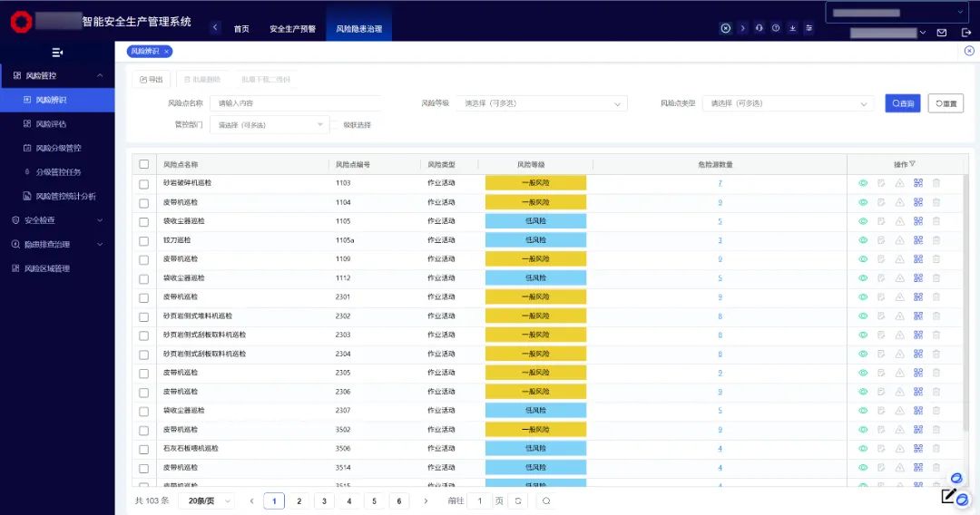The width and height of the screenshot is (980, 515).
Task: Click the 风险点名称 input field
Action: tap(295, 103)
